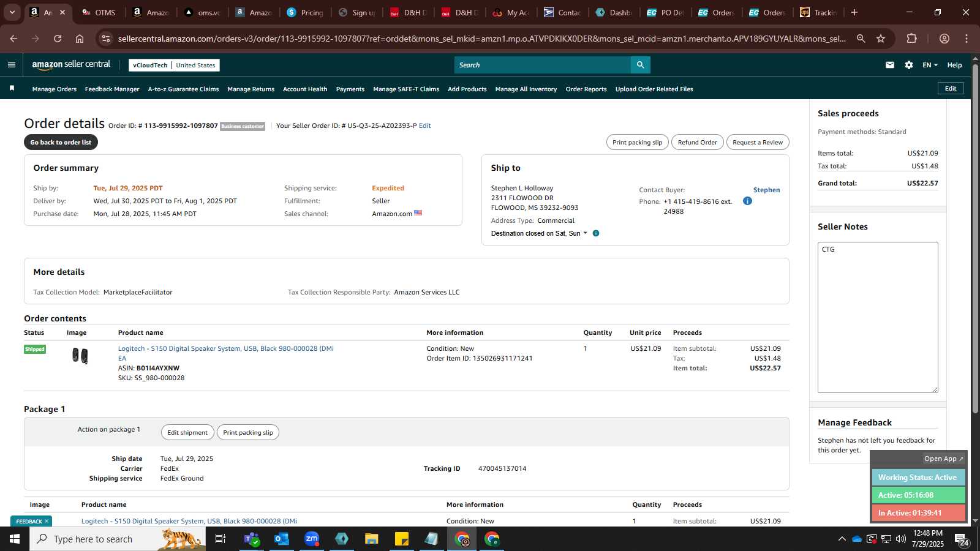This screenshot has width=980, height=551.
Task: Click the Refund Order button
Action: pyautogui.click(x=698, y=142)
